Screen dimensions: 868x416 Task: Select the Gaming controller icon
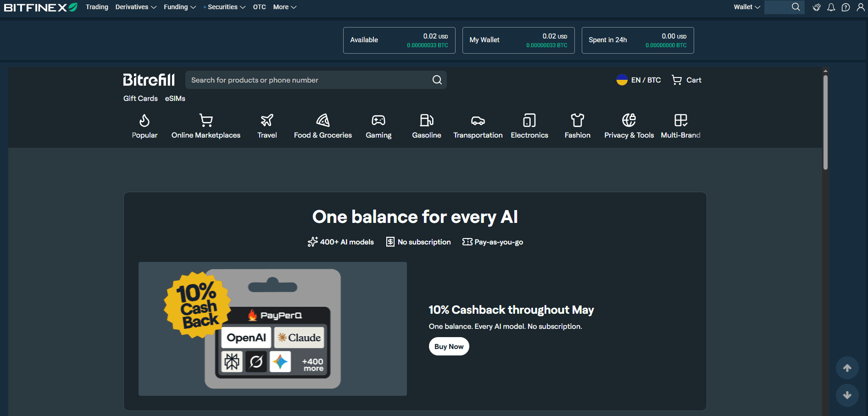pos(378,120)
